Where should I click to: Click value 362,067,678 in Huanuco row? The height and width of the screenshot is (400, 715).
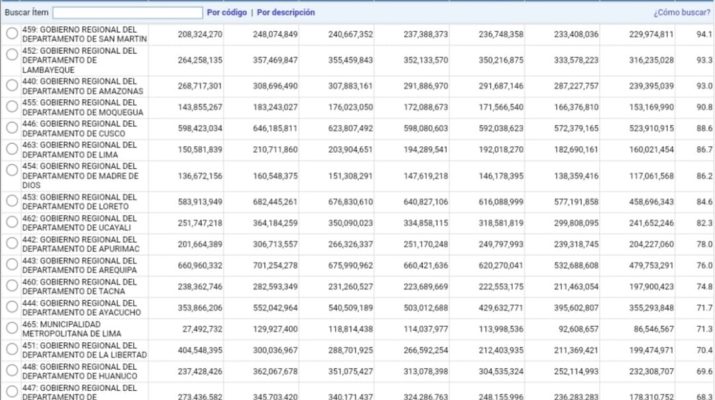(x=275, y=372)
